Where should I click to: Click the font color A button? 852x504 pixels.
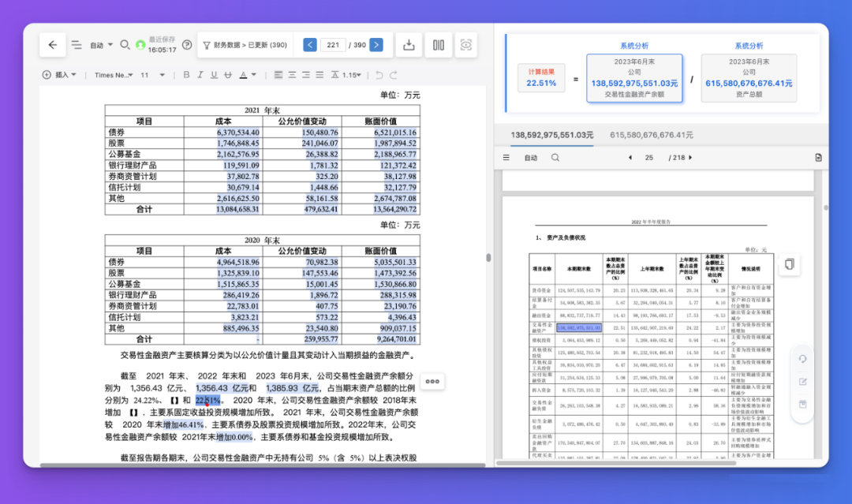click(x=244, y=75)
